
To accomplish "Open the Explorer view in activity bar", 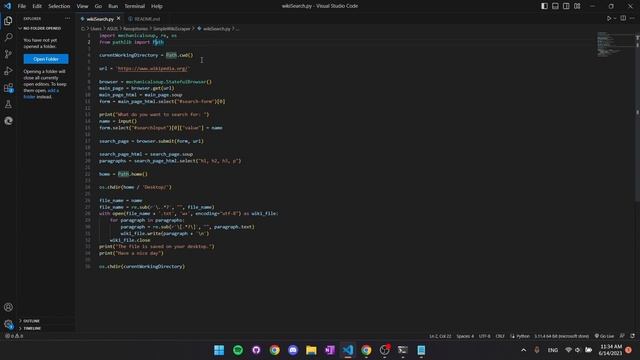I will click(x=8, y=20).
